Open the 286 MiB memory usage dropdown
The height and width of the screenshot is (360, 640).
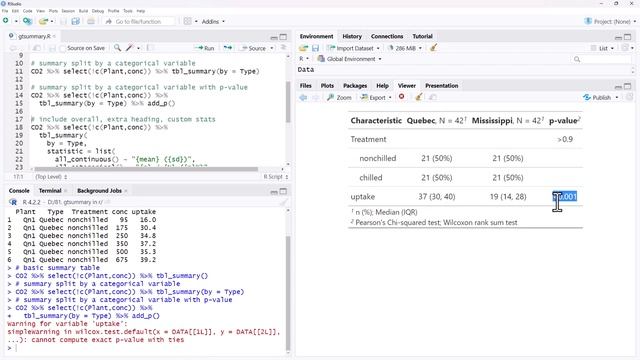pos(405,48)
